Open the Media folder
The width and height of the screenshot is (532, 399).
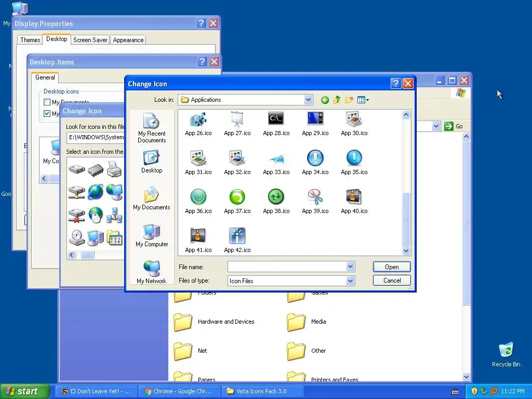[307, 322]
